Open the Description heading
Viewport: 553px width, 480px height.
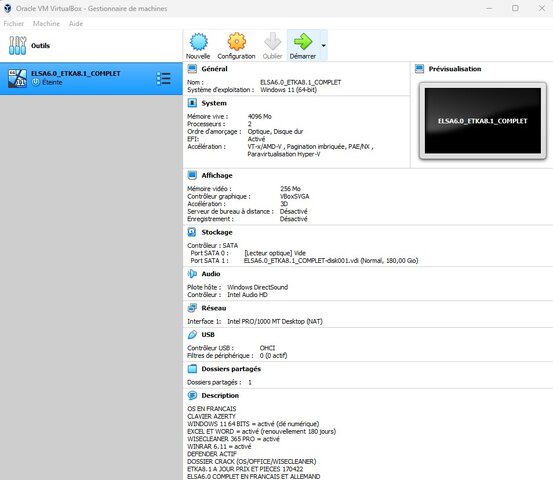(220, 395)
